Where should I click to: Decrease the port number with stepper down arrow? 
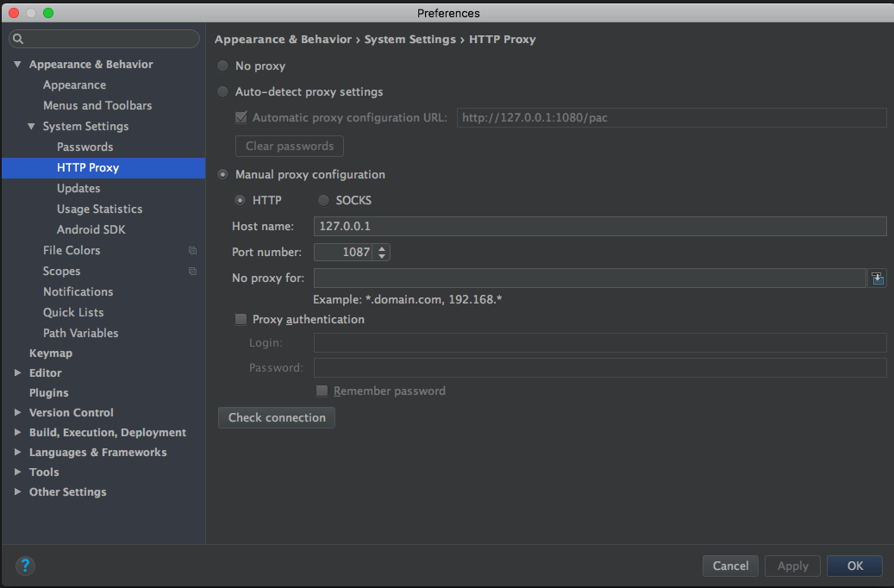(382, 256)
